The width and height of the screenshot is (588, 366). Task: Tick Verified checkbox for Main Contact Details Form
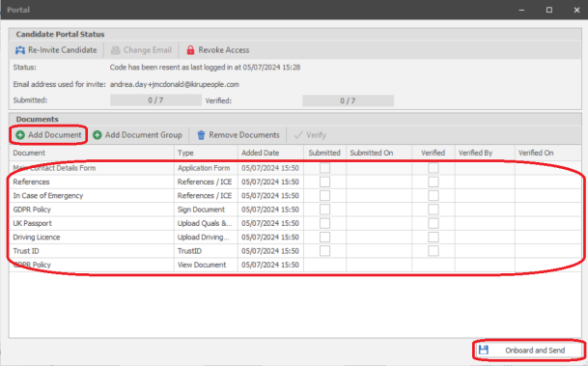434,168
